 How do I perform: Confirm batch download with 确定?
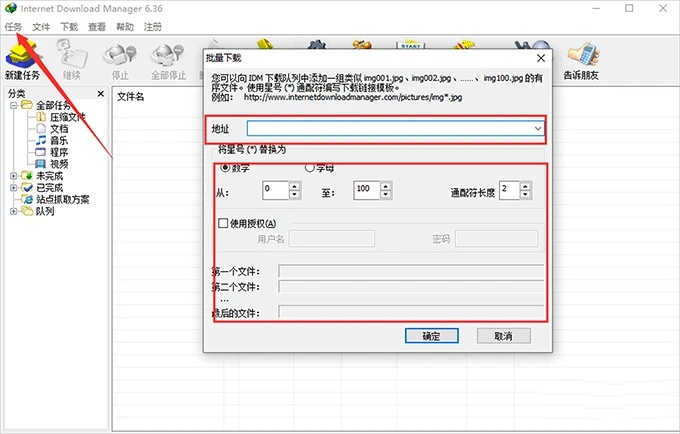432,336
